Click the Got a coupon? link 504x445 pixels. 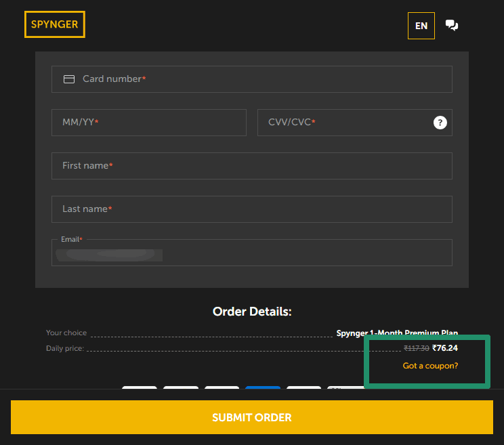click(x=430, y=366)
